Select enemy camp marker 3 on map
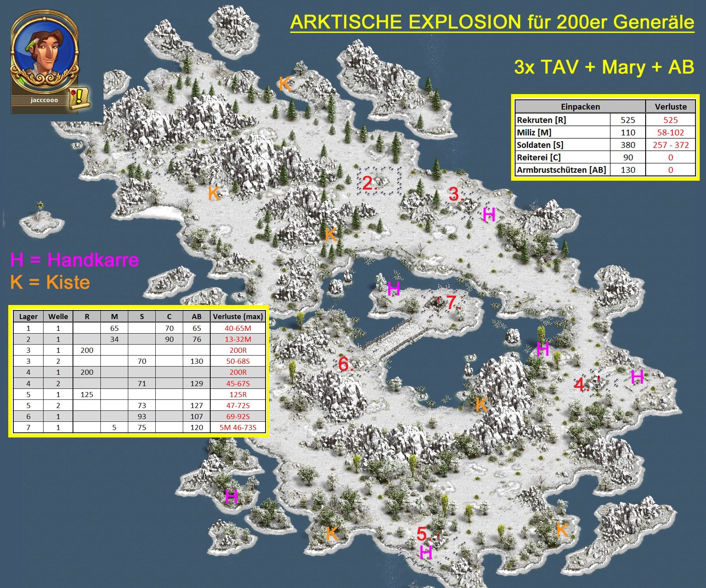This screenshot has height=588, width=706. [x=455, y=194]
